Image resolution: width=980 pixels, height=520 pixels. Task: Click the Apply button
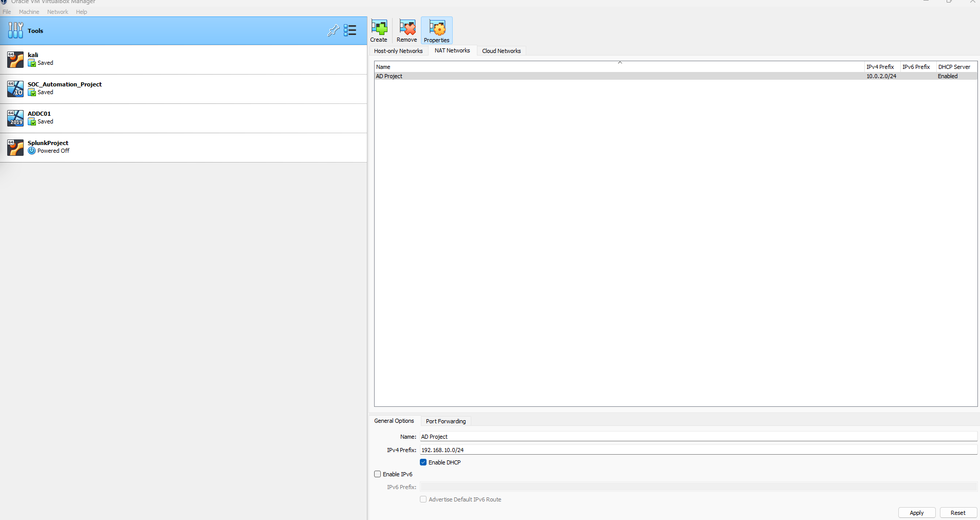coord(917,513)
